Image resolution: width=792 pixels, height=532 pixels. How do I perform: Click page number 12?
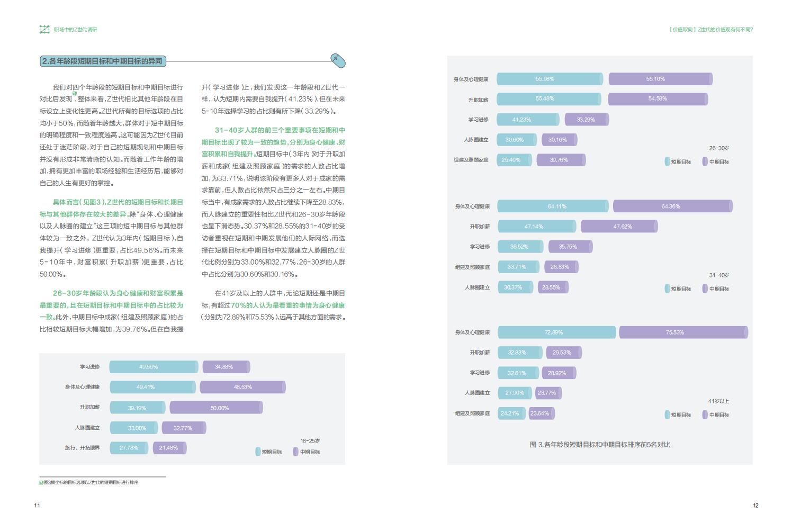point(755,505)
